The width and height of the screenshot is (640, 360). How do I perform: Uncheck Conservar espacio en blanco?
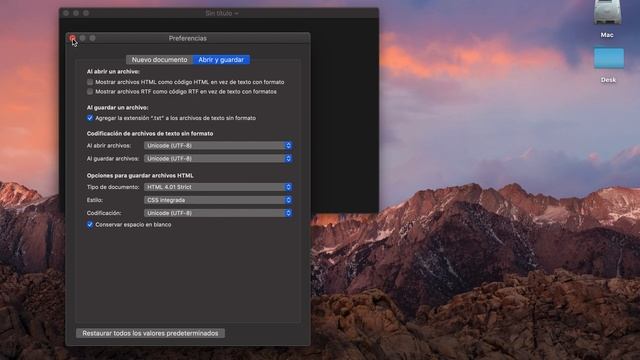(x=90, y=224)
